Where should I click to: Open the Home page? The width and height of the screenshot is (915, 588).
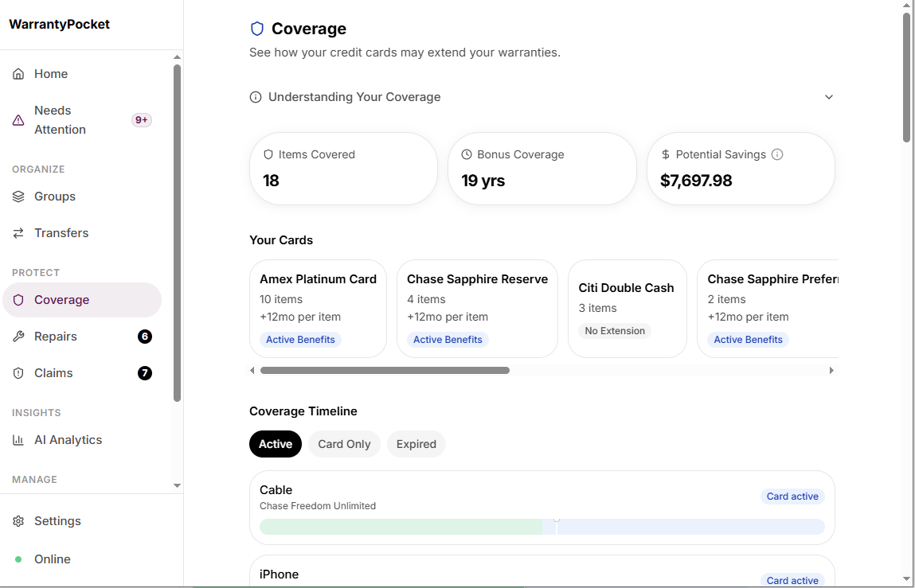[x=82, y=74]
